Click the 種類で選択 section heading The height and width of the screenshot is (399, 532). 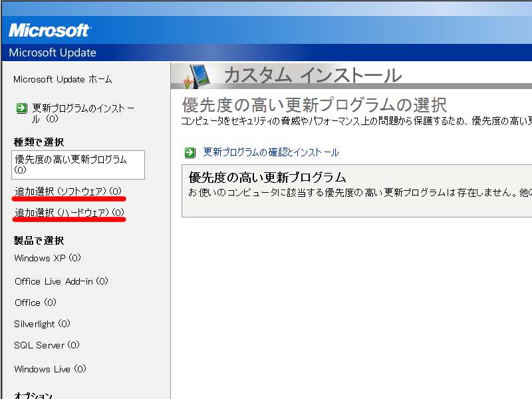tap(39, 142)
